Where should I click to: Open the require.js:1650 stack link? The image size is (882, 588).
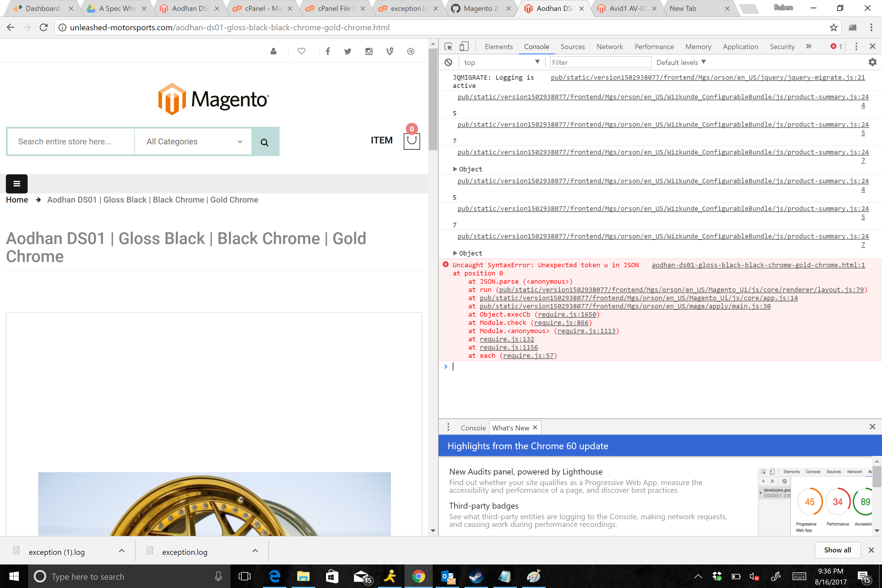(x=567, y=314)
